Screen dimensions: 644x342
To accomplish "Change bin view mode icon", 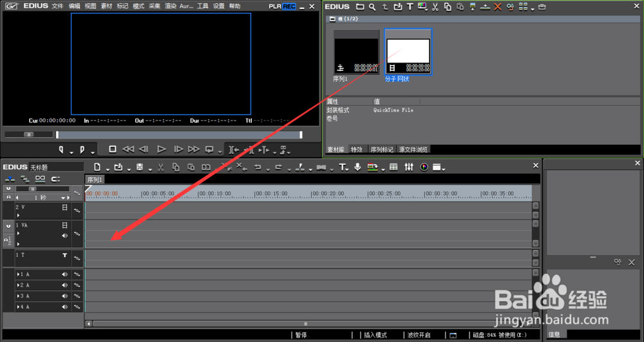I will (x=523, y=6).
